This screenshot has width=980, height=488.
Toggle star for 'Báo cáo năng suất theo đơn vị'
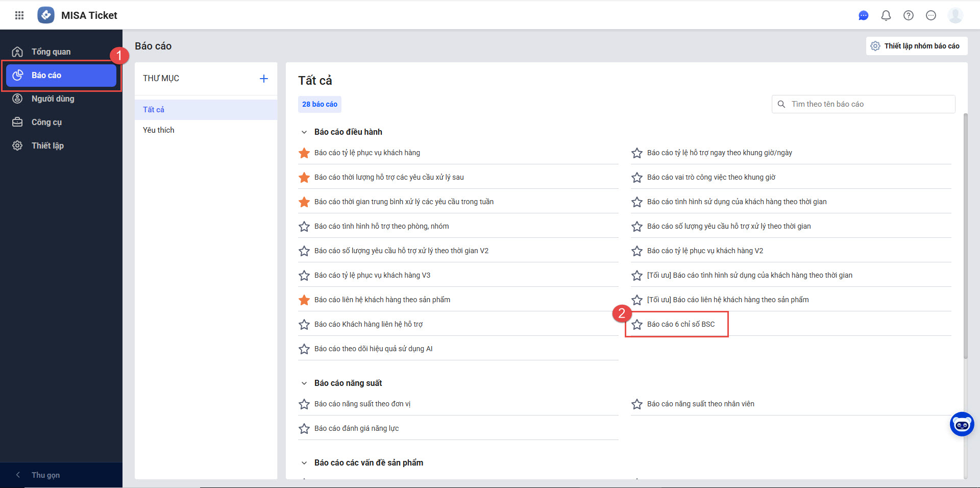point(304,404)
